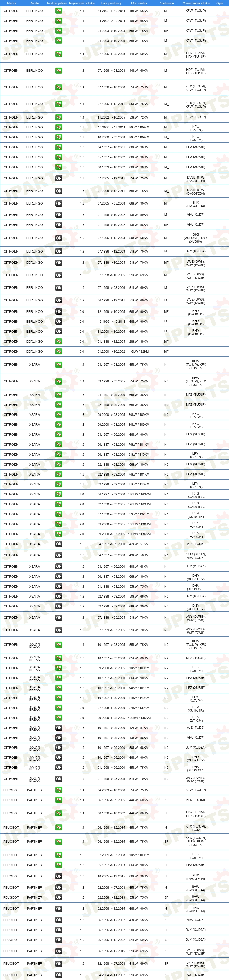Click the Oznaczenie silnika column header
229x980 pixels.
click(196, 3)
